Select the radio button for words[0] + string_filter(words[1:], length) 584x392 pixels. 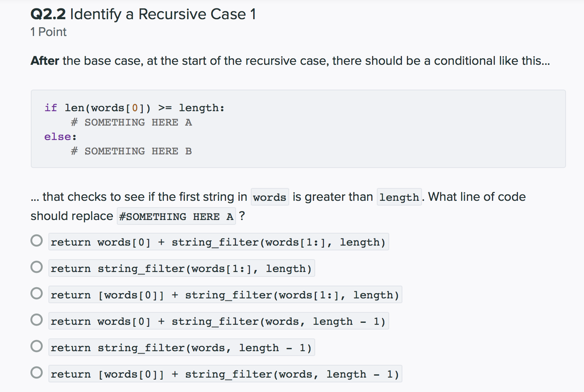[x=36, y=241]
